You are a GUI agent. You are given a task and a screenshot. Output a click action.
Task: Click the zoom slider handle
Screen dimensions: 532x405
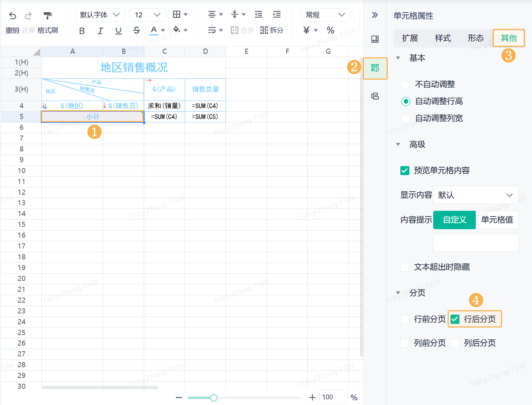pos(214,397)
